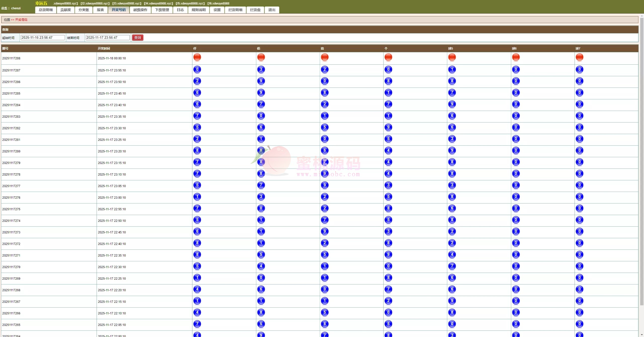Select the 拦货盘 tab

(255, 10)
